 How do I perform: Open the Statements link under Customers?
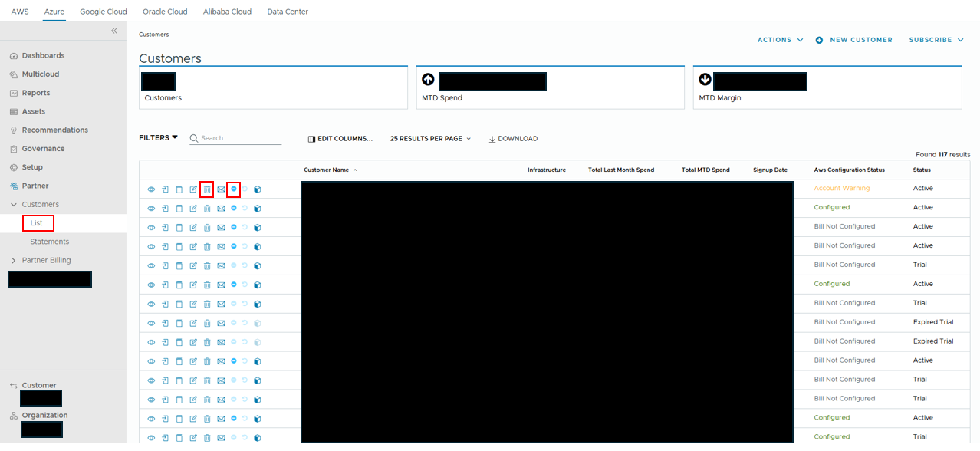tap(50, 242)
